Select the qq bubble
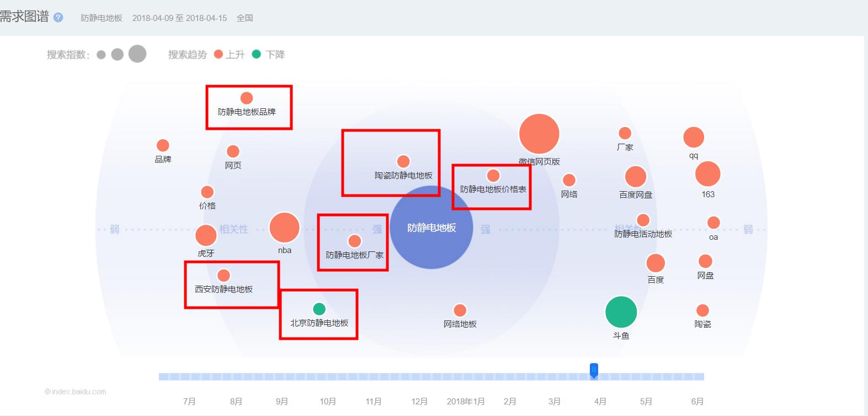This screenshot has height=416, width=868. 694,138
